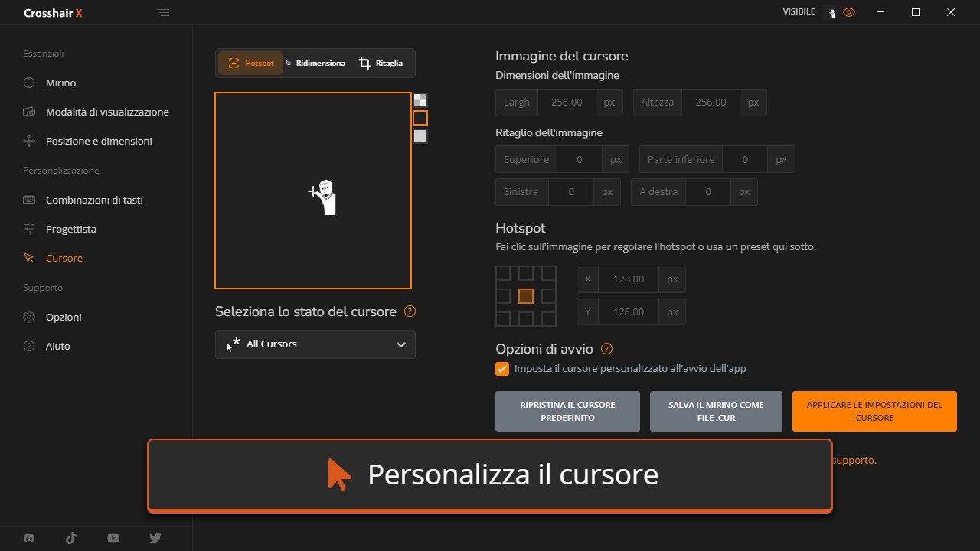
Task: Switch to the Ridimensiona tab
Action: [x=315, y=64]
